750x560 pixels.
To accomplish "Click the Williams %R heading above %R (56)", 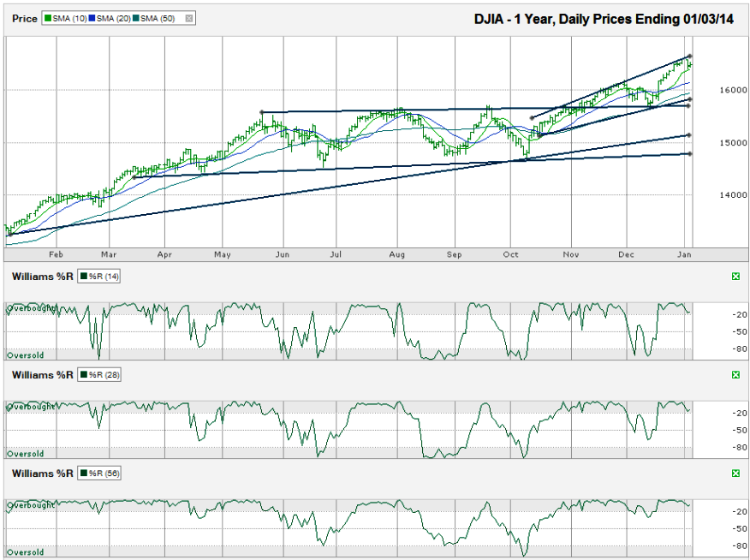I will click(43, 474).
